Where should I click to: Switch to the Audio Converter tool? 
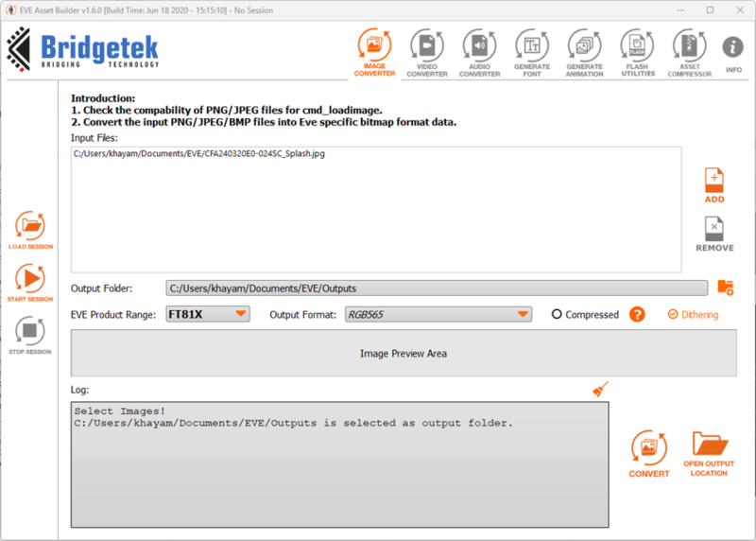pyautogui.click(x=479, y=53)
